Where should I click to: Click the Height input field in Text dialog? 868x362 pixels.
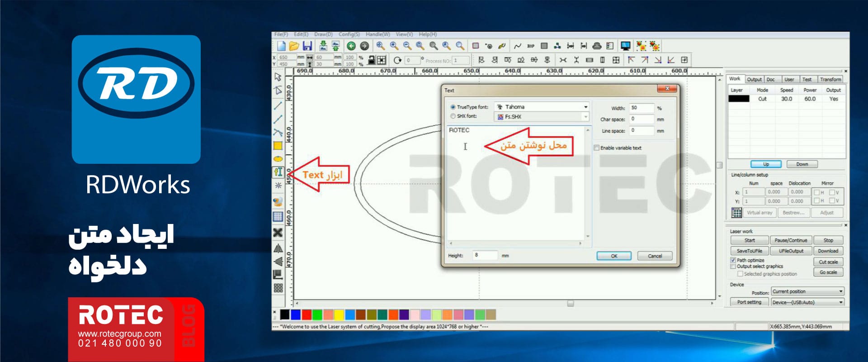pos(485,255)
